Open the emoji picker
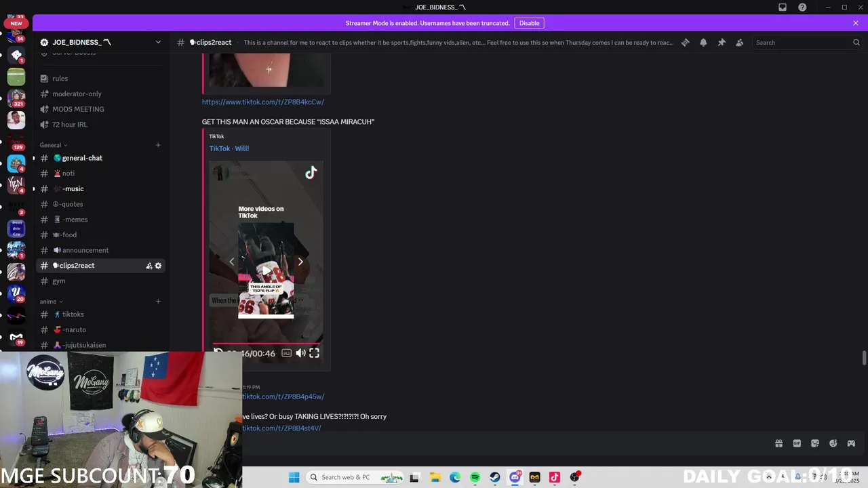 pyautogui.click(x=833, y=443)
